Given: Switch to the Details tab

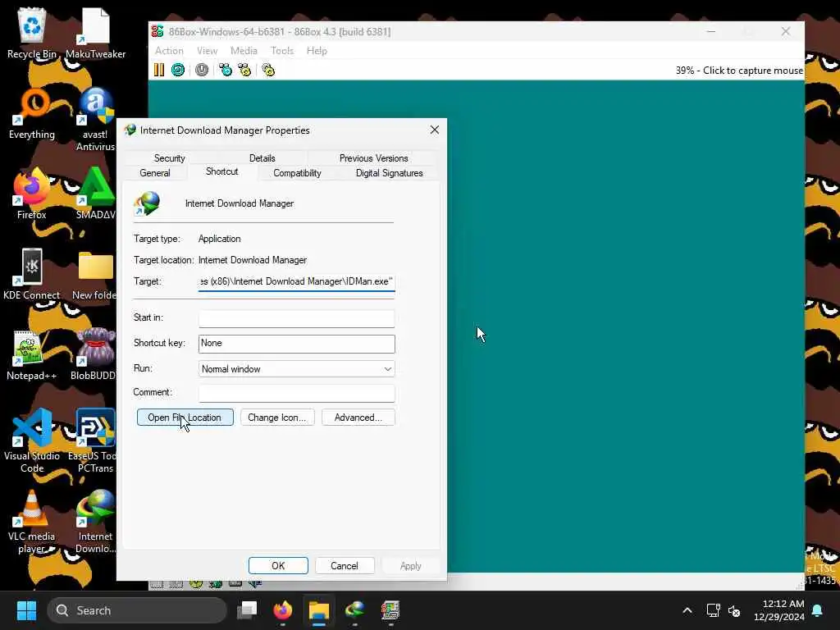Looking at the screenshot, I should (x=262, y=158).
